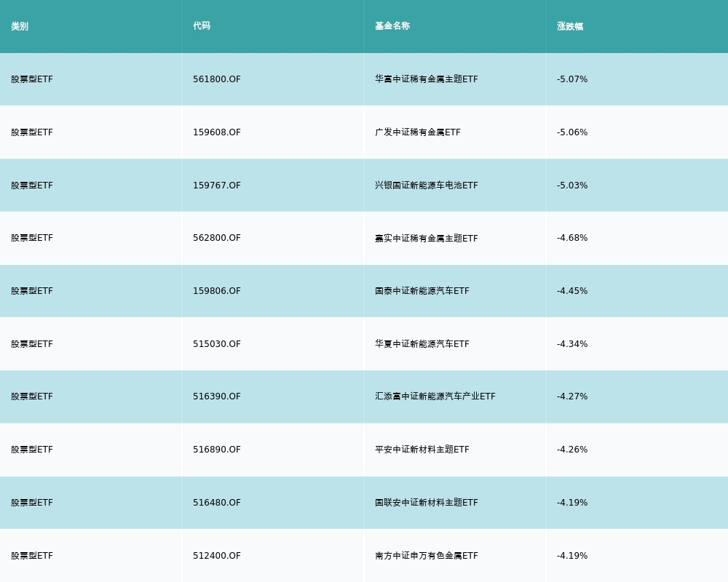Click the 基金名称 column header
The width and height of the screenshot is (728, 582).
(392, 26)
